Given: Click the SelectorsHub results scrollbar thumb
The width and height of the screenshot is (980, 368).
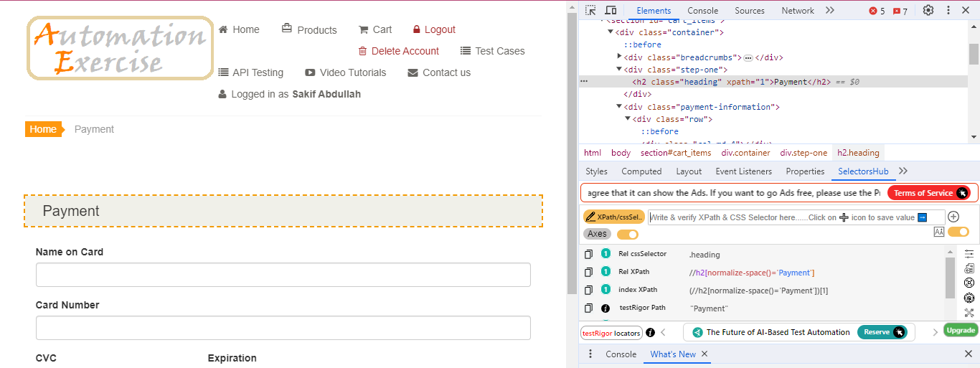Looking at the screenshot, I should coord(950,278).
